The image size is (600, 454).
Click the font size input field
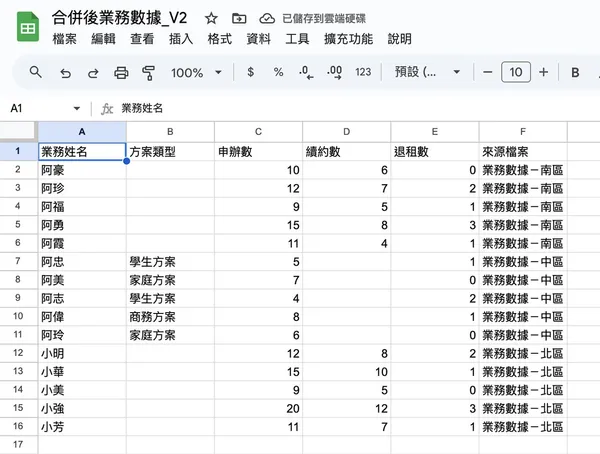click(515, 72)
